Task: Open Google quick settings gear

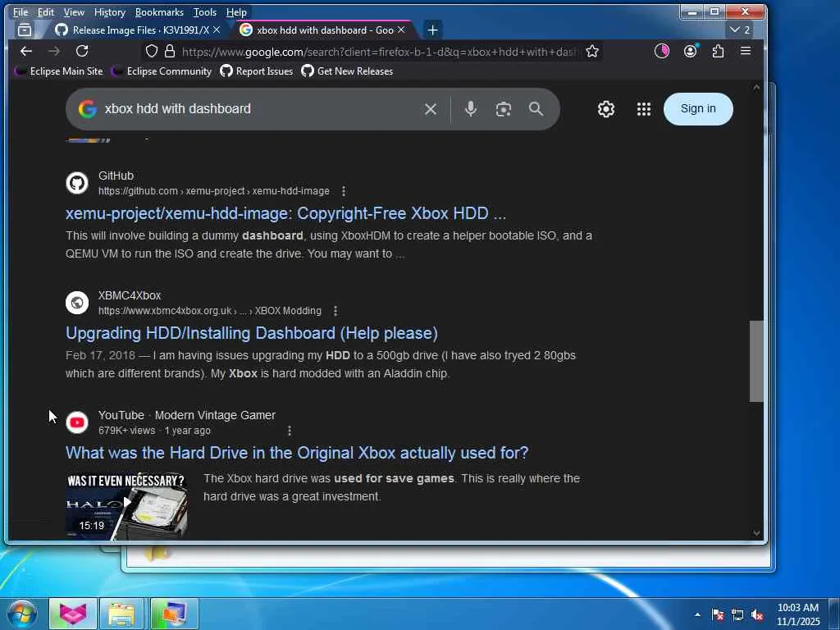Action: tap(606, 109)
